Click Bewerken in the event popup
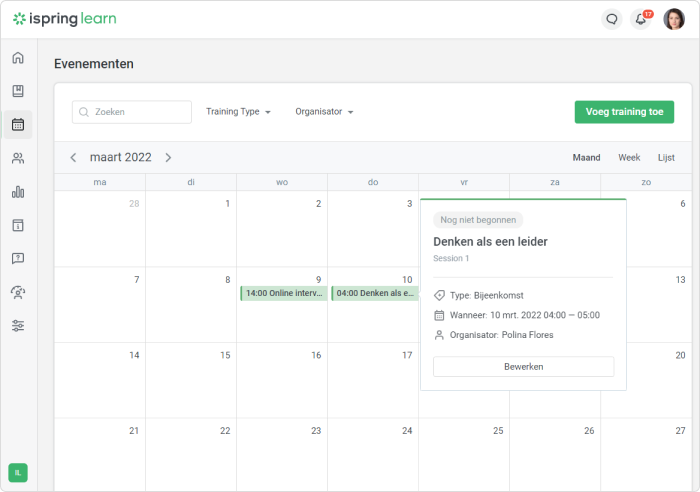 coord(523,367)
